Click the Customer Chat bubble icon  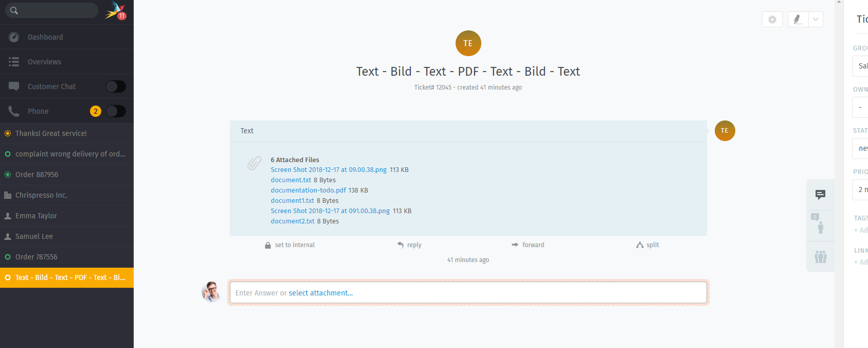tap(14, 86)
